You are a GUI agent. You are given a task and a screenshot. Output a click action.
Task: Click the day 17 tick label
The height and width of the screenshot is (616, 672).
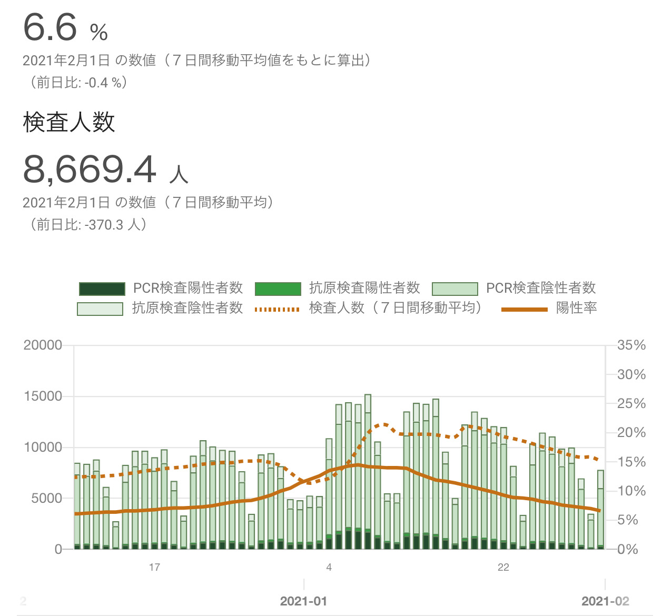point(154,567)
